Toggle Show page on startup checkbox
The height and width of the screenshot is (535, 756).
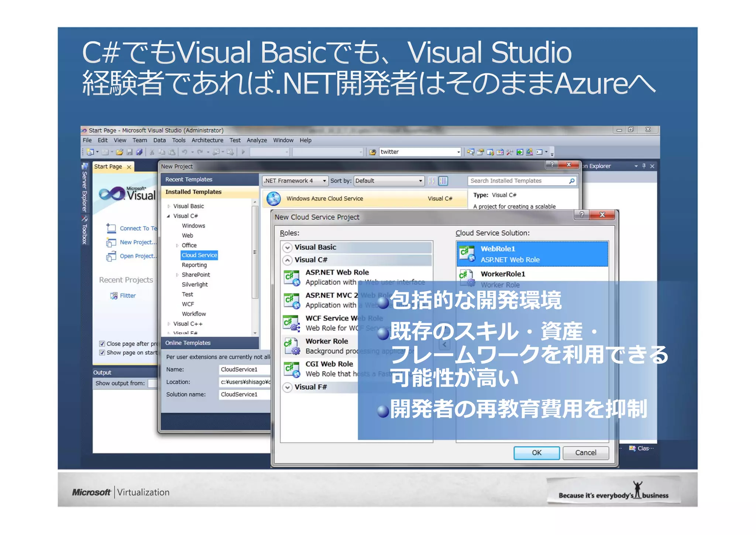102,352
